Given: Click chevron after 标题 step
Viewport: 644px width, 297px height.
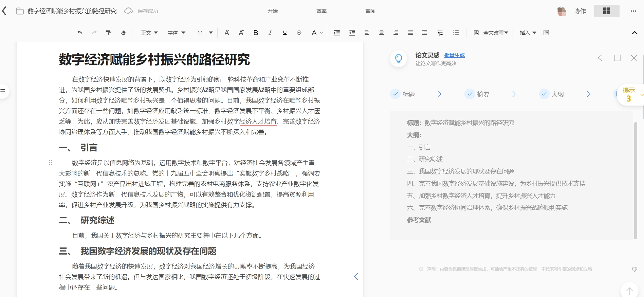Looking at the screenshot, I should coord(440,94).
